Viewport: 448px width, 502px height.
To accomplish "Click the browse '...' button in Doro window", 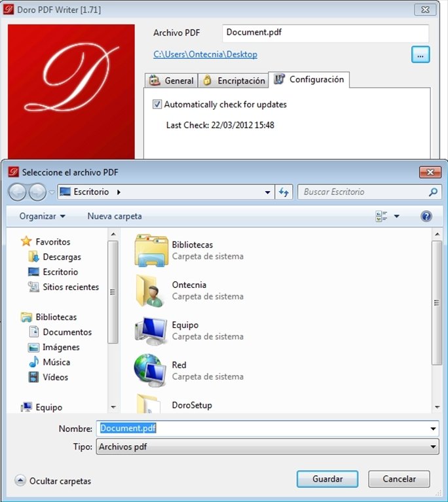I will point(420,54).
